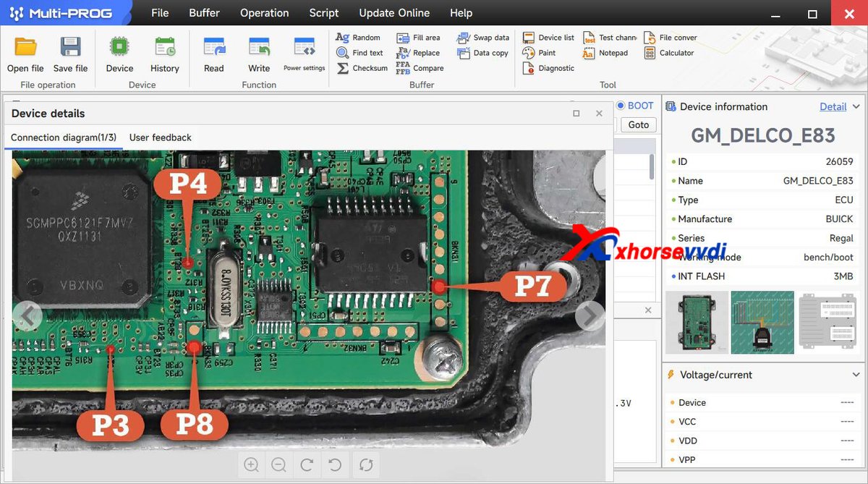Open the Fill area tool
The image size is (868, 484).
419,37
